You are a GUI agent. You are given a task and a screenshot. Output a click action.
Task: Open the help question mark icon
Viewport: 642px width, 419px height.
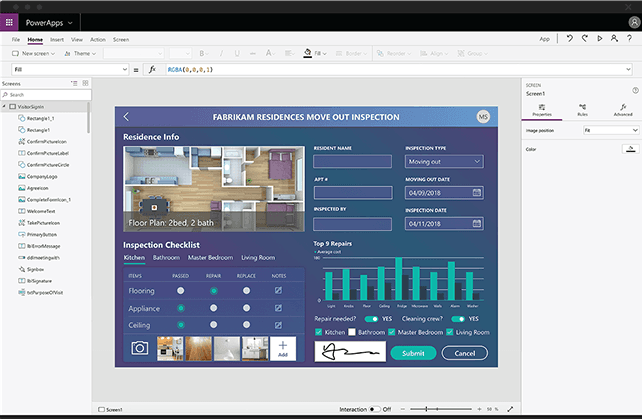coord(629,39)
